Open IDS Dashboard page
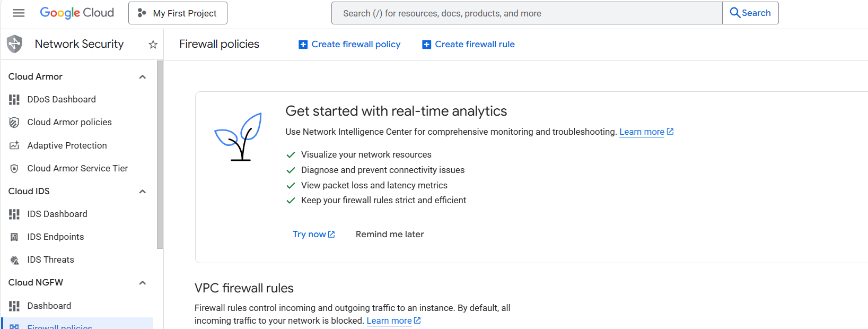 (x=57, y=214)
